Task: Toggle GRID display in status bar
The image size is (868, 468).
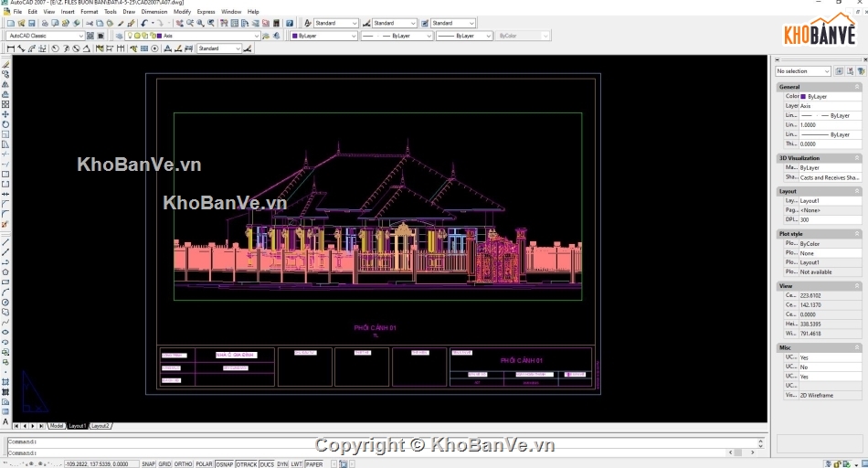Action: tap(165, 464)
